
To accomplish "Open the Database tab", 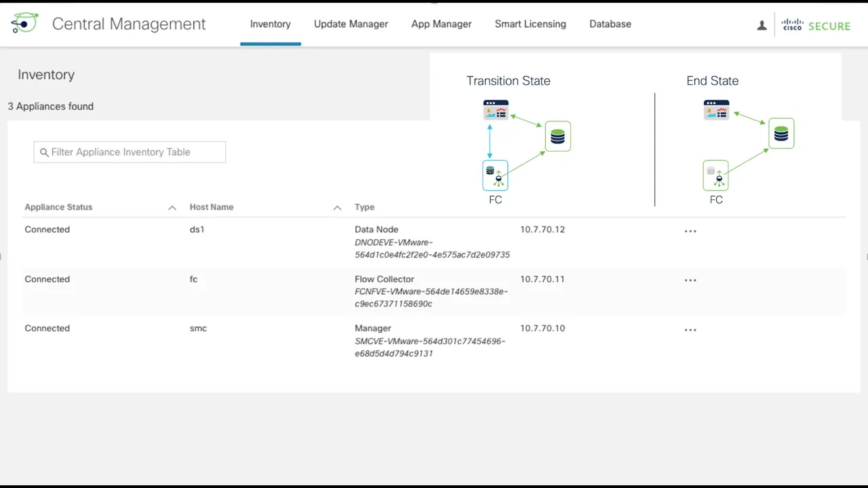I will click(x=610, y=24).
